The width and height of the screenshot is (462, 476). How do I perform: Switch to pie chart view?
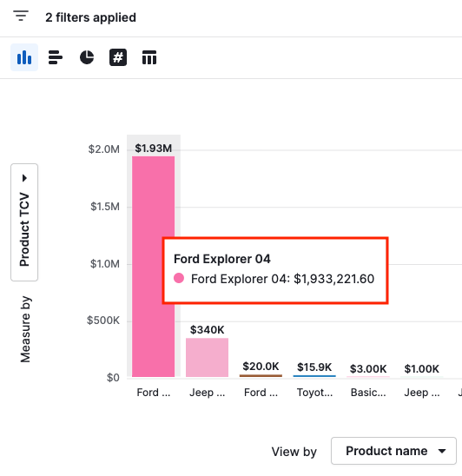pyautogui.click(x=87, y=57)
